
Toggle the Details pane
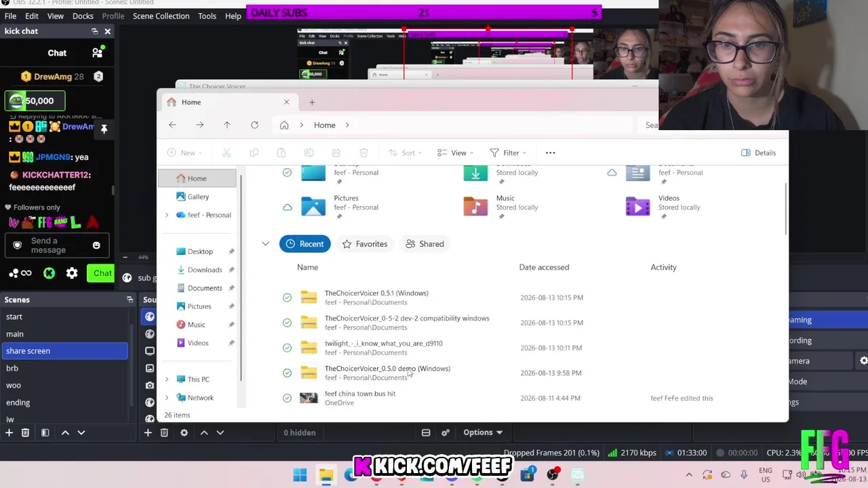coord(759,152)
